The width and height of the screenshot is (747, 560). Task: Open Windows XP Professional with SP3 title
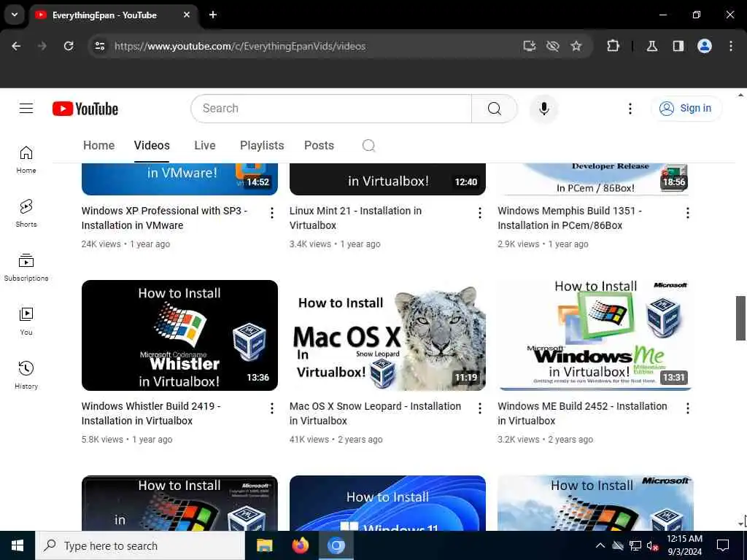164,217
